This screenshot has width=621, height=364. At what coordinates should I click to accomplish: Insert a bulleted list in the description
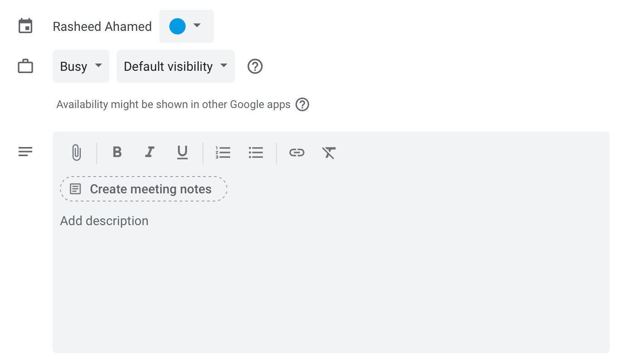(256, 152)
